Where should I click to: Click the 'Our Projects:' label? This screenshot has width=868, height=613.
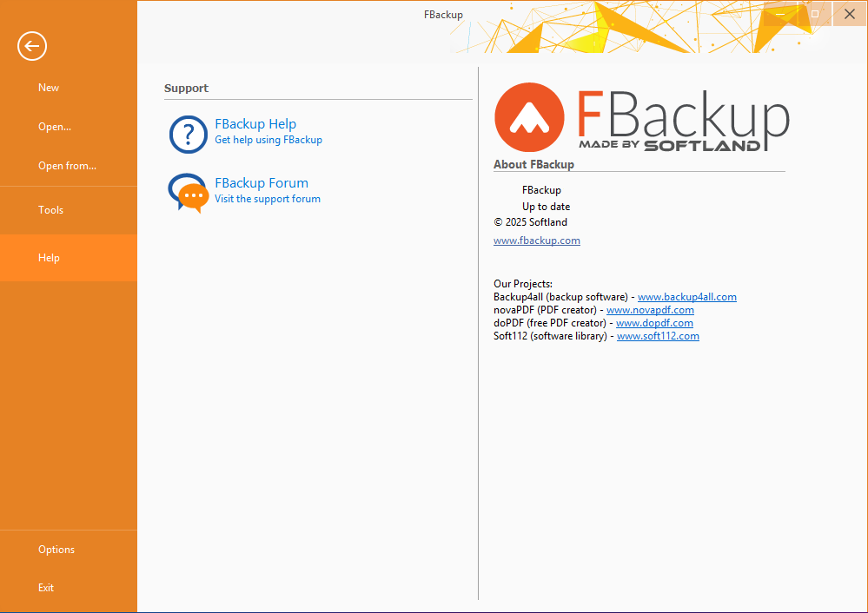[x=522, y=284]
